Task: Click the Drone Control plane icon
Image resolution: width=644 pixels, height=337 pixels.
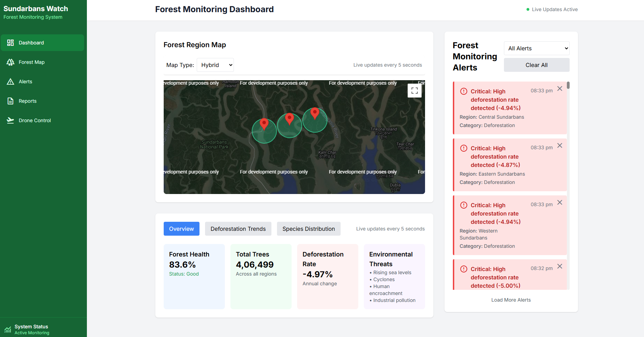Action: [x=10, y=120]
